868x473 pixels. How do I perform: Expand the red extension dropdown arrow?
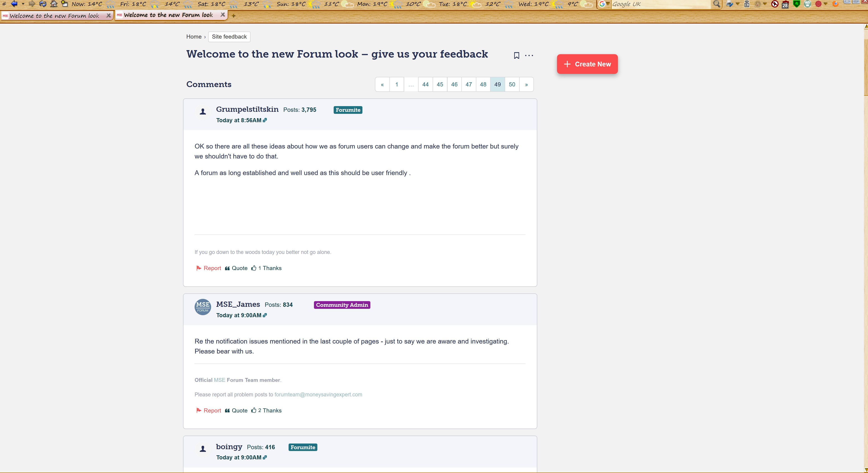[x=826, y=4]
